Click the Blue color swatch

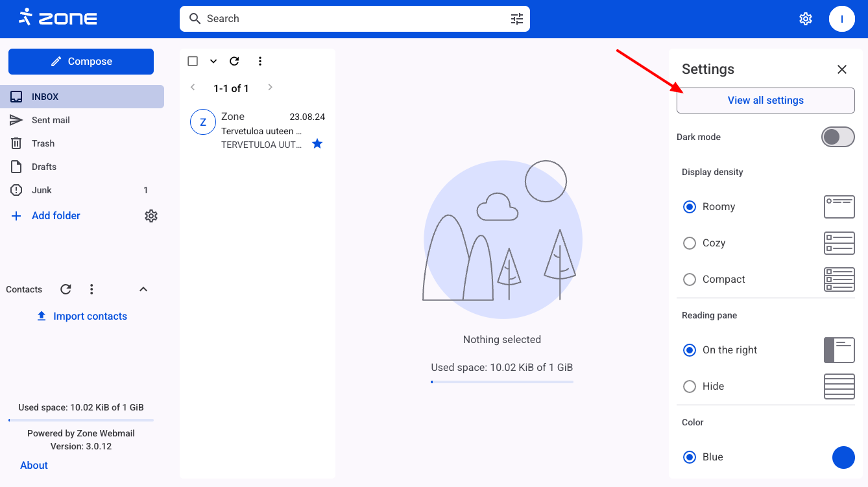843,457
